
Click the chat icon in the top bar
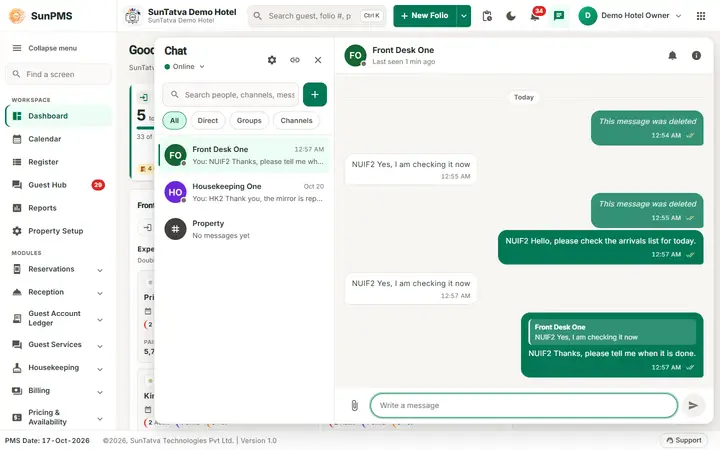click(559, 16)
